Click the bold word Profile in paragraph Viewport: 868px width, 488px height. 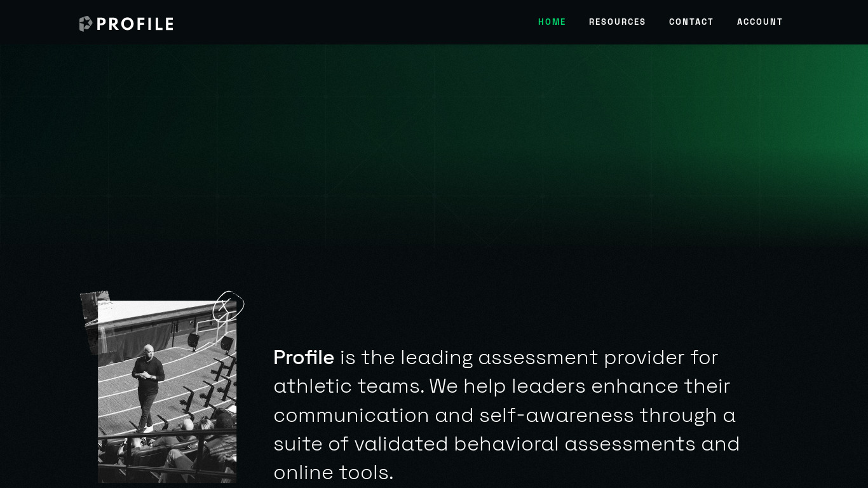coord(304,357)
